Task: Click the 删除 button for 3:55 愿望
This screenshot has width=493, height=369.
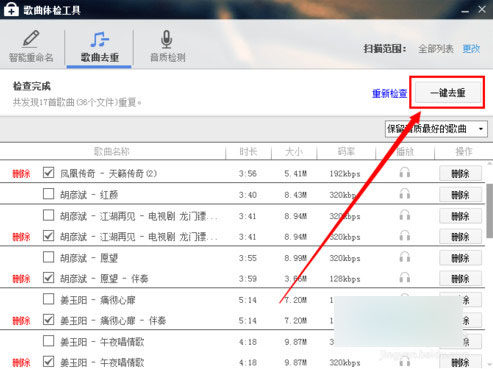Action: (460, 258)
